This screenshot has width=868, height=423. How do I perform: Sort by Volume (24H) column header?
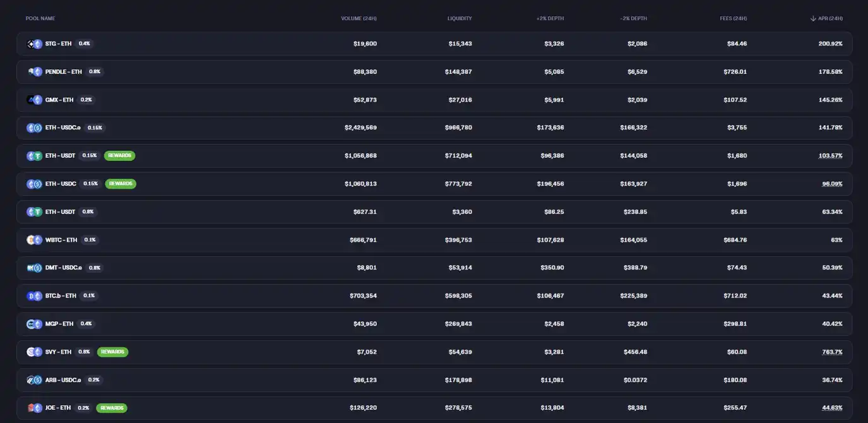point(359,18)
